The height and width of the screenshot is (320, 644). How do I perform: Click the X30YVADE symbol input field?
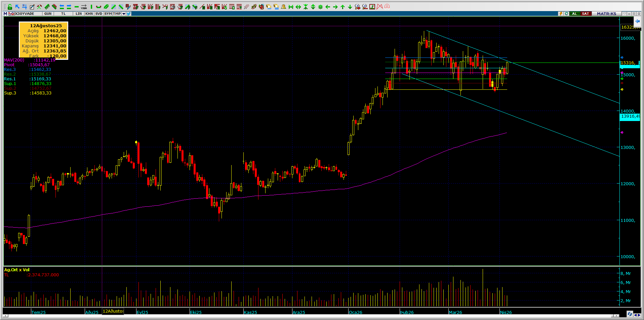[x=25, y=14]
